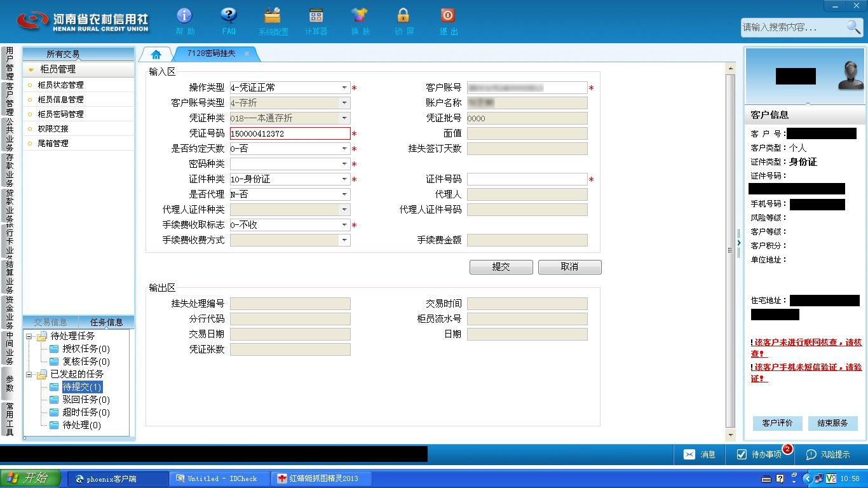Switch to 交易信息 tab
The image size is (868, 488).
pos(50,322)
